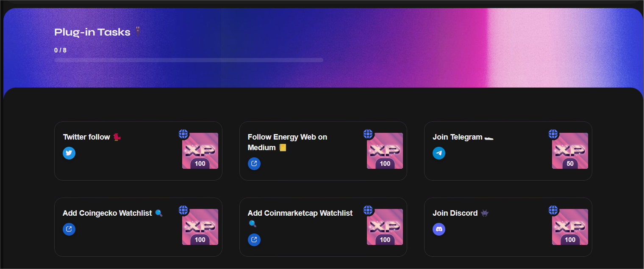Open external link icon under Follow Energy Web on Medium
The width and height of the screenshot is (644, 269).
[254, 163]
